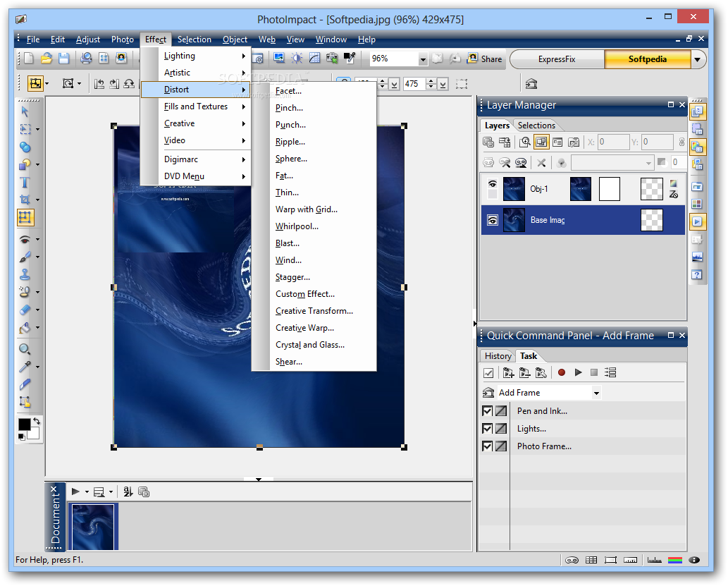Click the Stop task square button
Viewport: 728px width, 586px height.
click(594, 372)
